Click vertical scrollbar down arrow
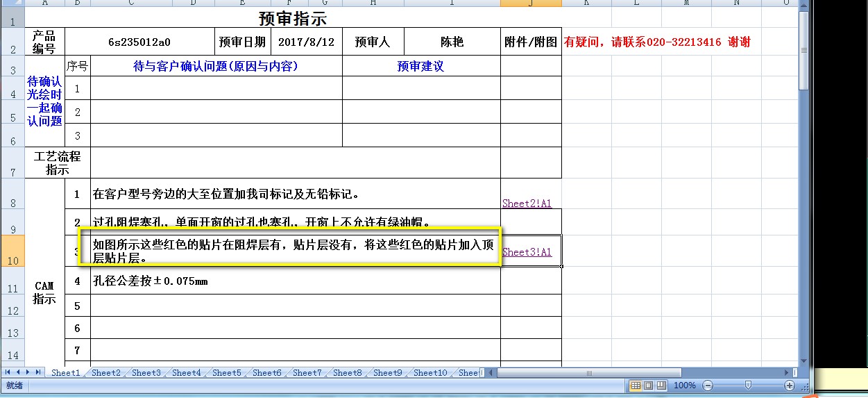 [x=803, y=361]
